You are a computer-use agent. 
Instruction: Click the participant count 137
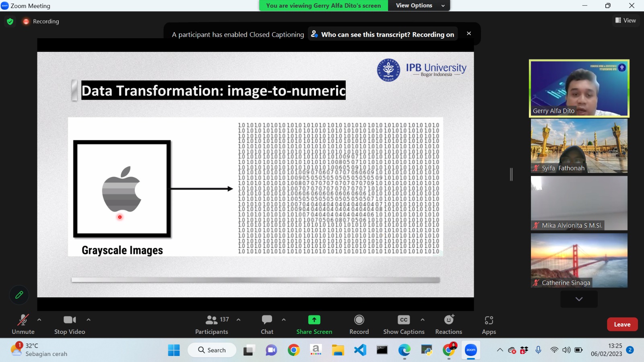point(224,319)
